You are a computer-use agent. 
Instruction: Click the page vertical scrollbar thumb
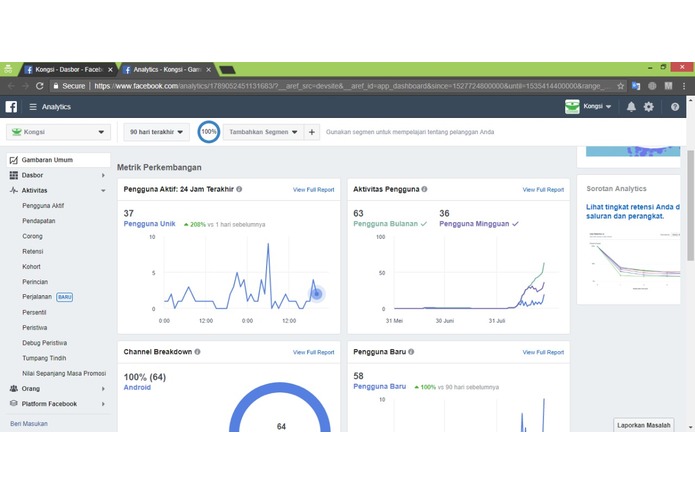(690, 205)
